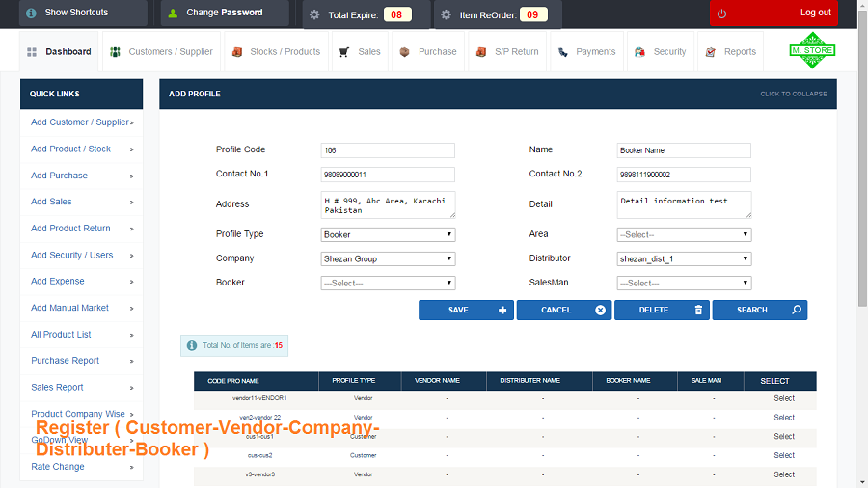Click the trash icon on Delete button
Screen dimensions: 868x488
(698, 310)
